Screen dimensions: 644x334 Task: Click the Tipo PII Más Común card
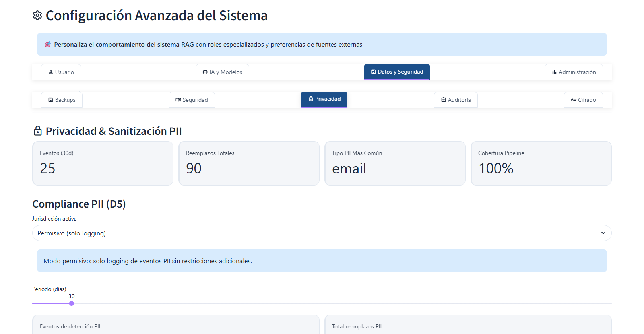point(395,163)
